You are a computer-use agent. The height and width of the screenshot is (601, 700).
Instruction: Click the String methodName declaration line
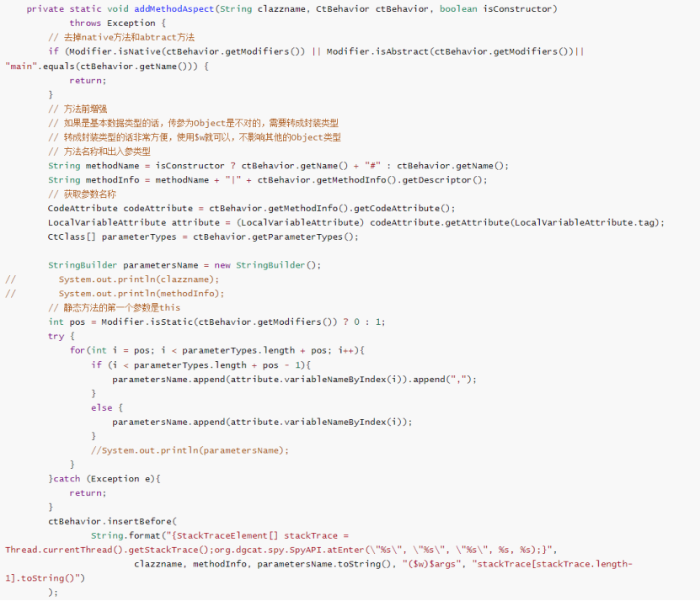(x=278, y=166)
